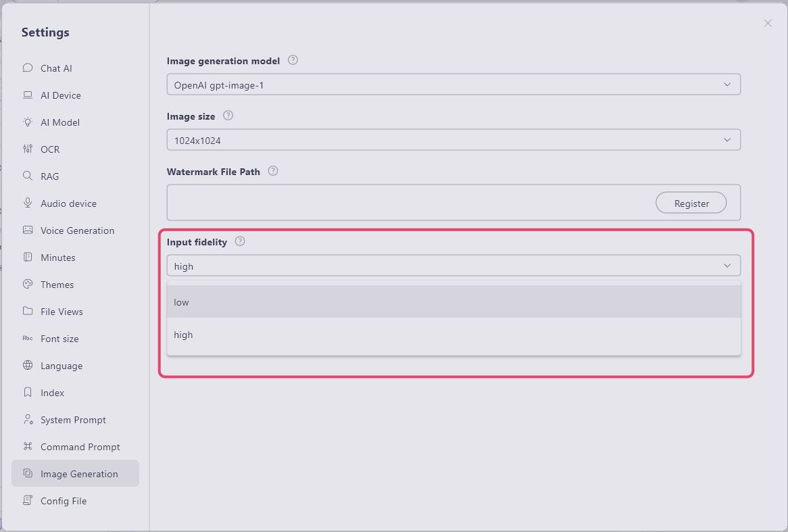Expand the Image size dropdown
788x532 pixels.
453,141
